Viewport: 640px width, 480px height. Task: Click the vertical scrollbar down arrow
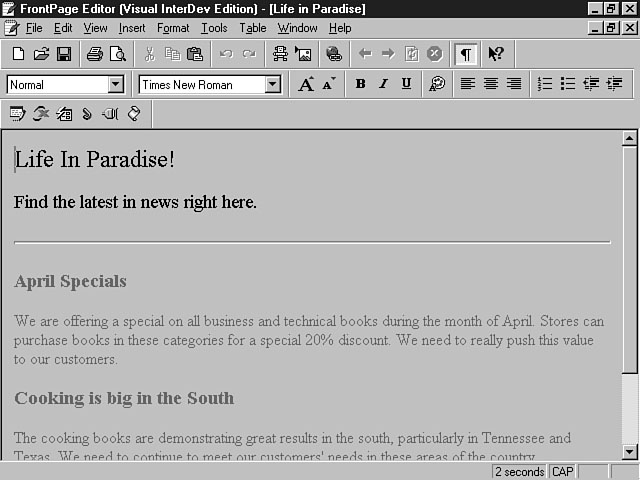pos(629,452)
